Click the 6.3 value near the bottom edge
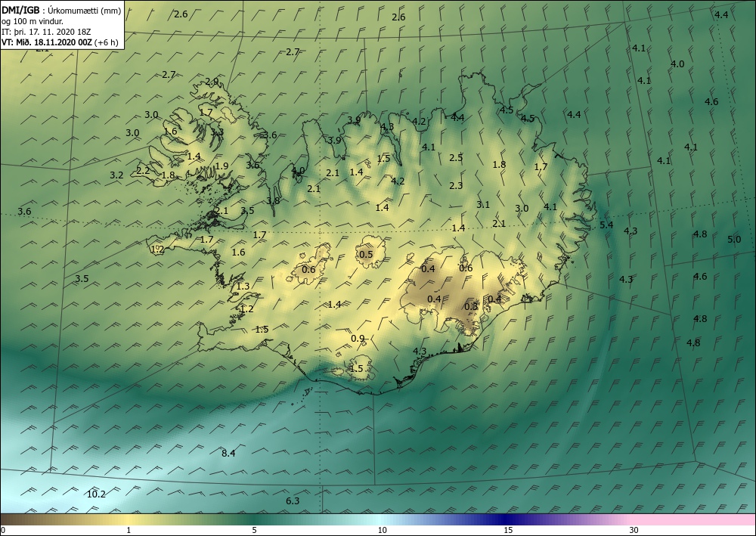 (x=293, y=500)
